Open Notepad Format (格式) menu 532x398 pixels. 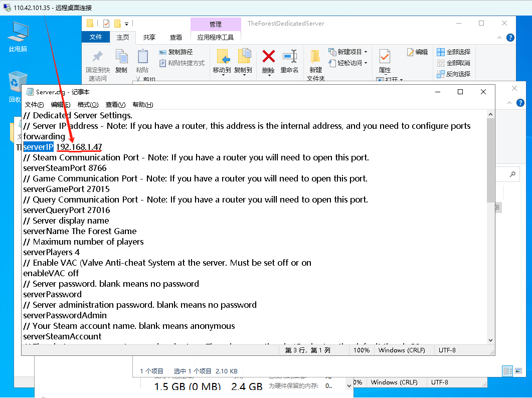(88, 104)
